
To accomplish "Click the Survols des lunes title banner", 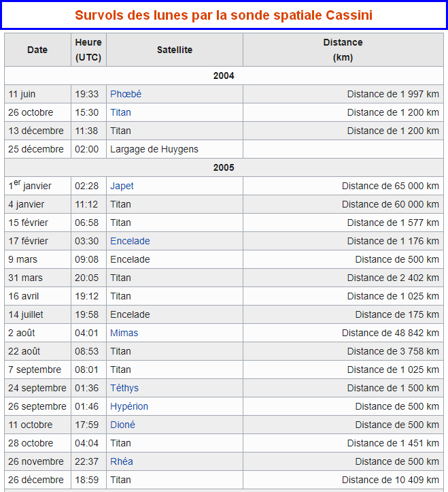I will [x=224, y=15].
